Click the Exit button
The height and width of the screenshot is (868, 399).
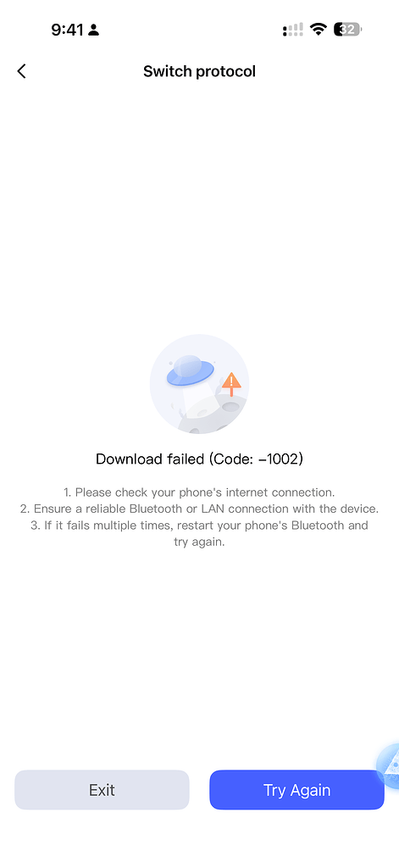102,790
